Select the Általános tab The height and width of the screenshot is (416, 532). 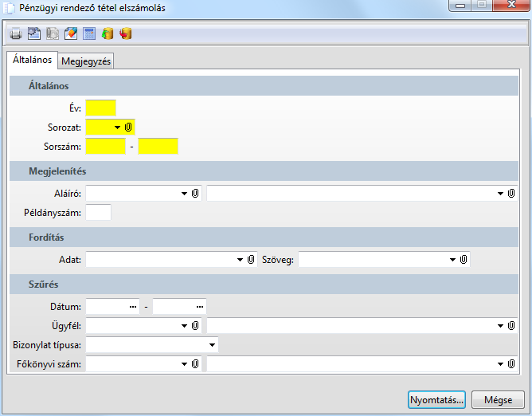click(x=32, y=60)
